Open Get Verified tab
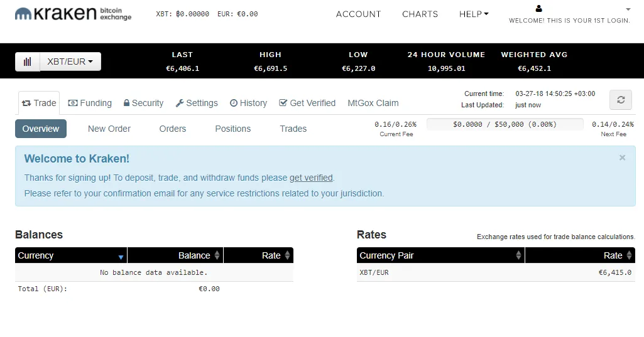644x337 pixels. 307,103
